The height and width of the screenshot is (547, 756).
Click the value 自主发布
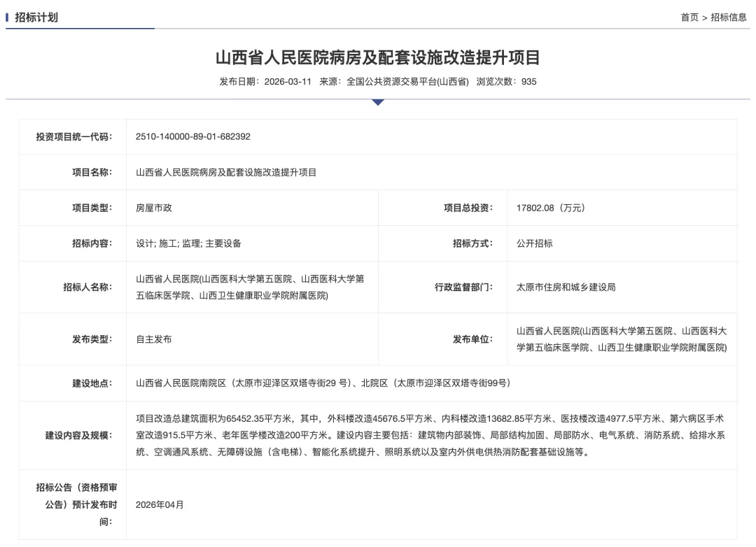pos(154,339)
